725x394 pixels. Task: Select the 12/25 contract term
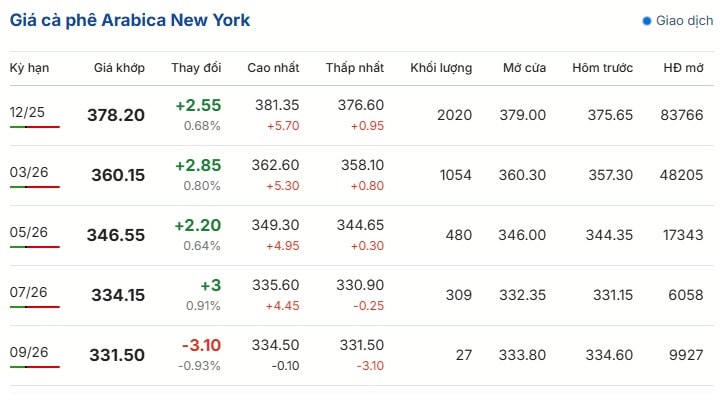(27, 112)
